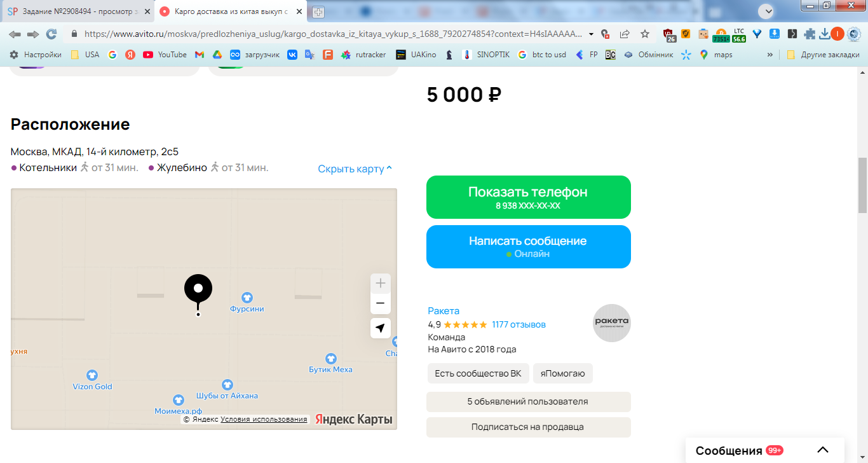Click the blue funnel extension icon
868x463 pixels.
coord(757,34)
